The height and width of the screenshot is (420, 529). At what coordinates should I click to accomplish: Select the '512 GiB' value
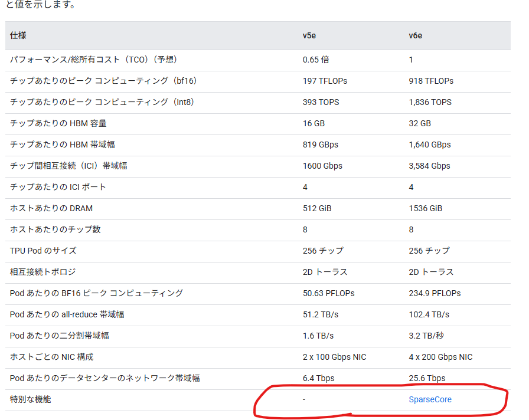317,208
